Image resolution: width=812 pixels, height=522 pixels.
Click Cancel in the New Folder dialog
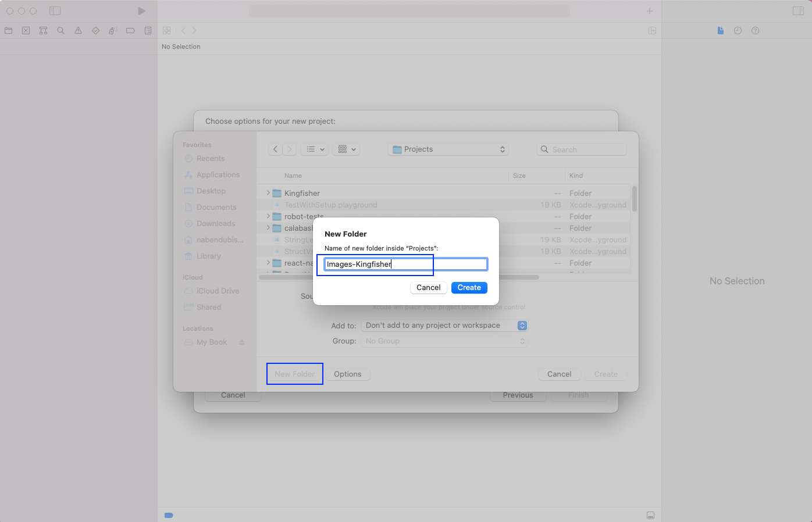coord(429,288)
